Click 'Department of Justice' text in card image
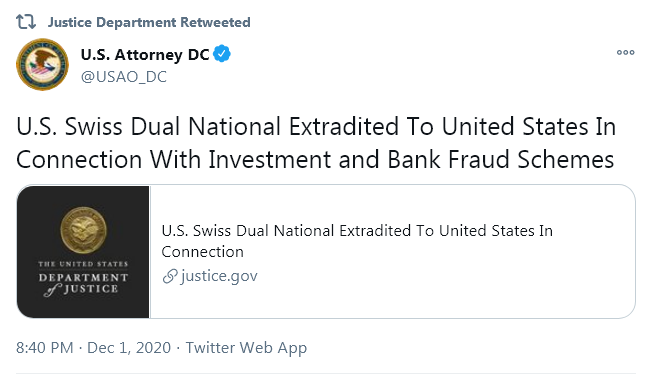 point(83,284)
